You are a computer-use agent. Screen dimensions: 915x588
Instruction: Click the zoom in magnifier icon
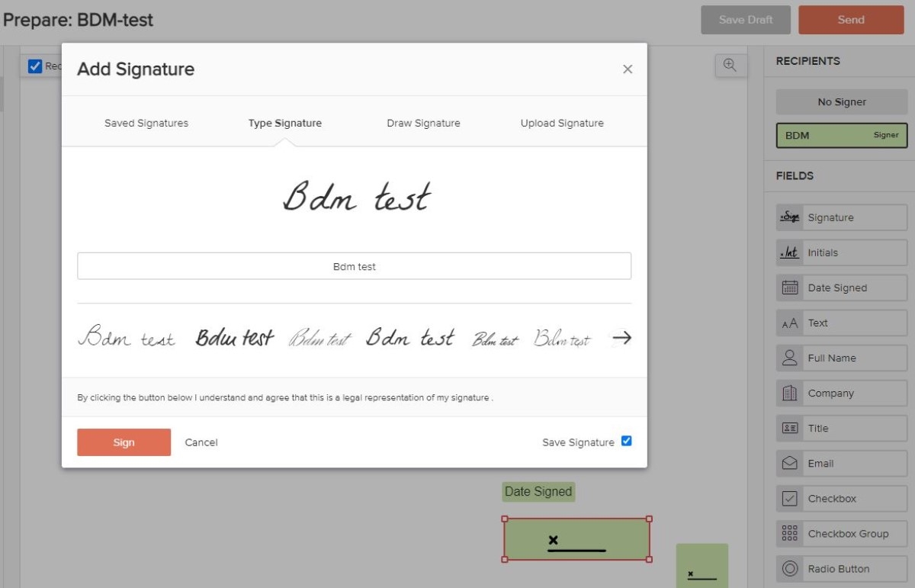pyautogui.click(x=730, y=66)
